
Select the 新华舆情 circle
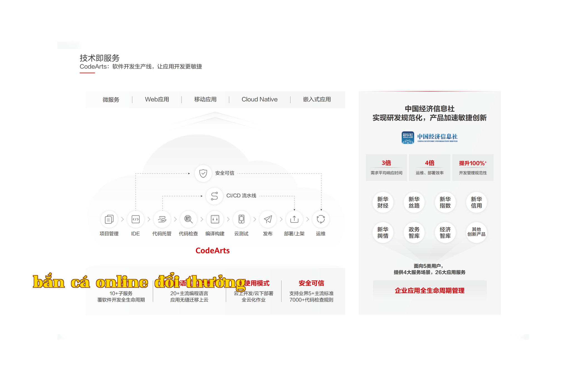(383, 232)
